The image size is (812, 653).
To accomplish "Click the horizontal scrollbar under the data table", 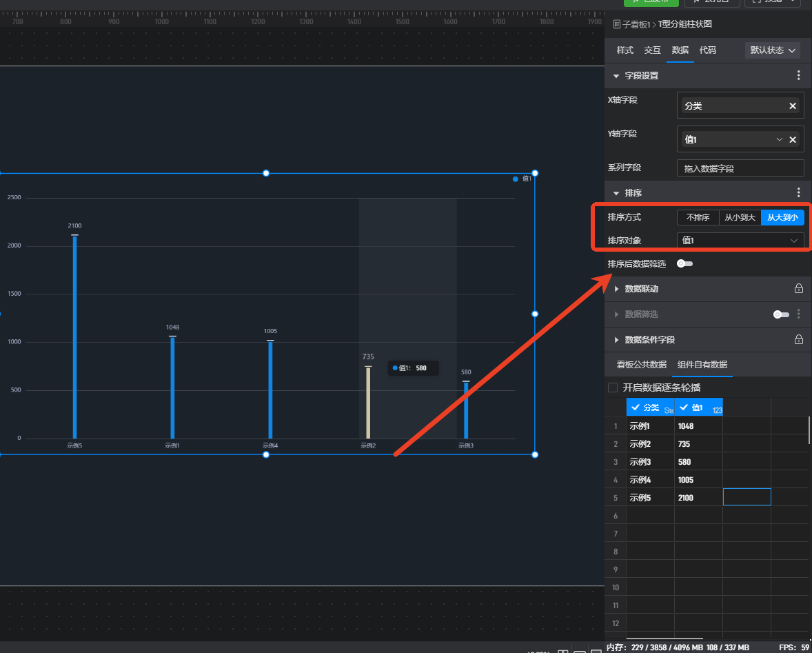I will 664,639.
